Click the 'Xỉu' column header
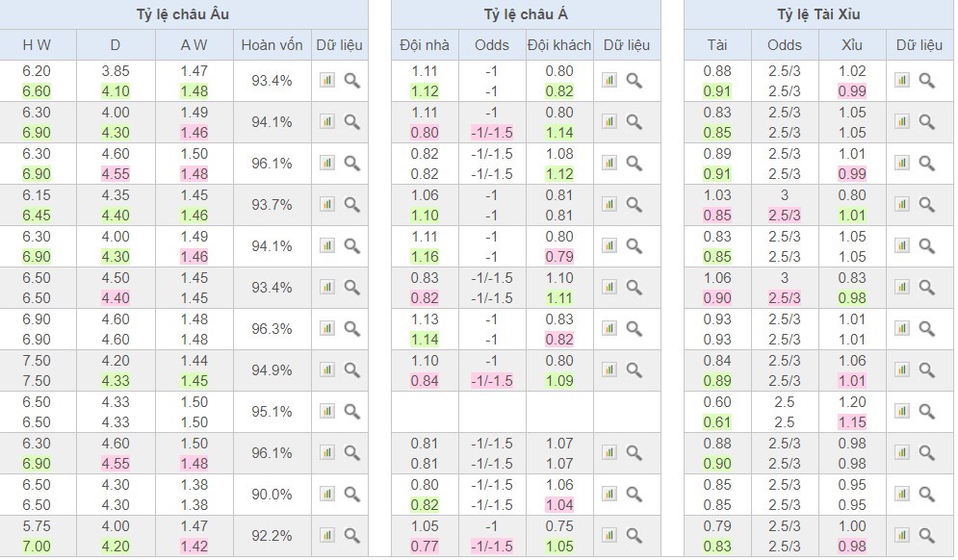 coord(852,45)
